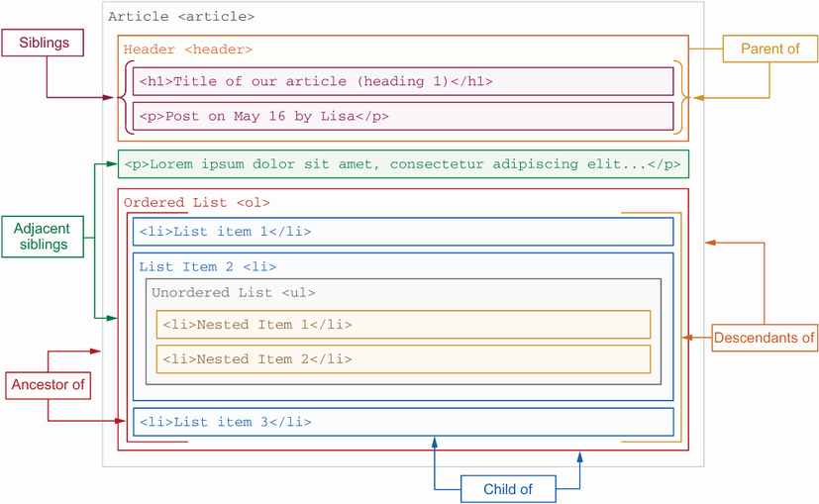
Task: Click List item 3 box
Action: 403,422
